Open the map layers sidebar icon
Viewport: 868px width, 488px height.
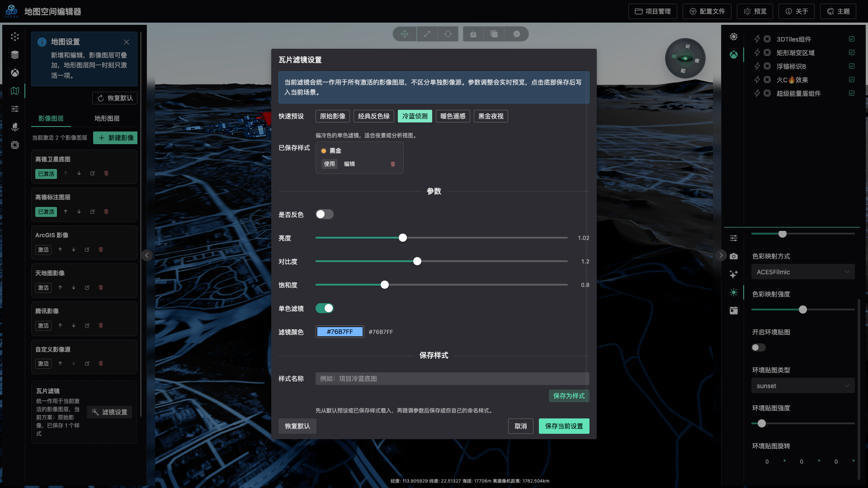[15, 91]
